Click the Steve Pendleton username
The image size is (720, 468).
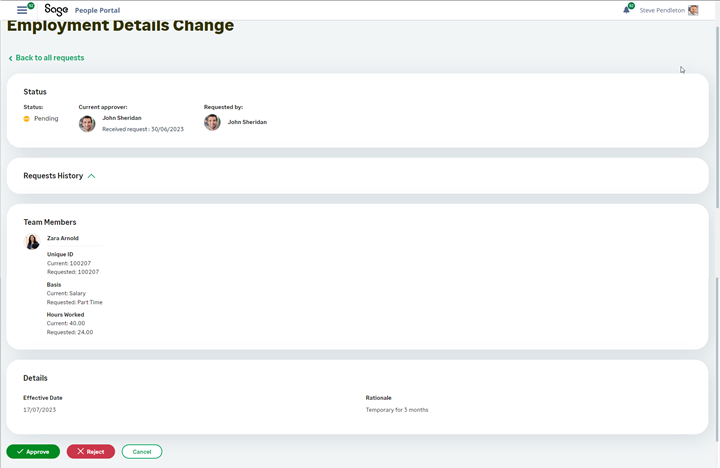(662, 10)
